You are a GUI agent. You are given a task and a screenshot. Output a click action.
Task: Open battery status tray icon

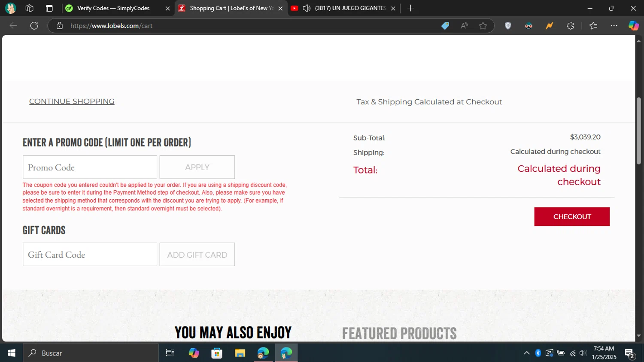pos(561,353)
